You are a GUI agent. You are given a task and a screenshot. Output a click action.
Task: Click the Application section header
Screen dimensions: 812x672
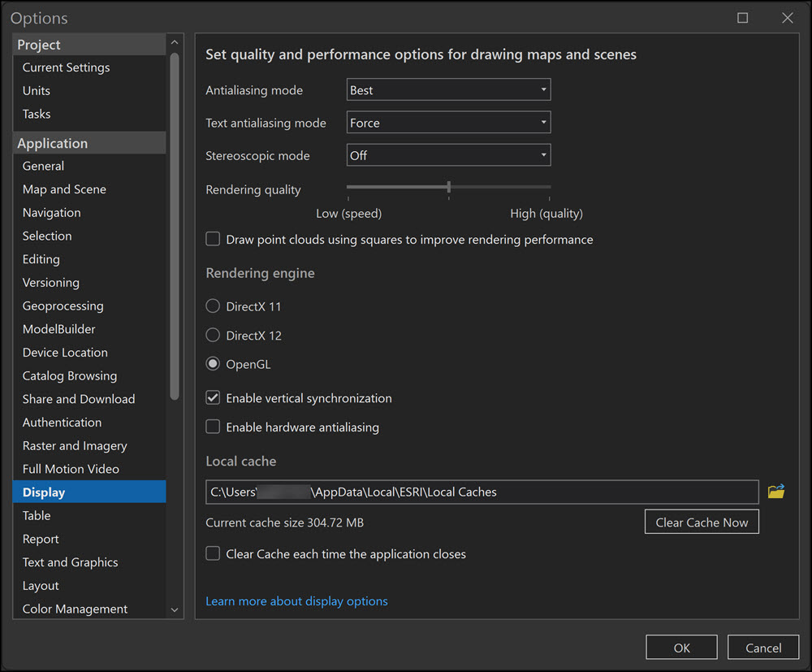pos(89,143)
